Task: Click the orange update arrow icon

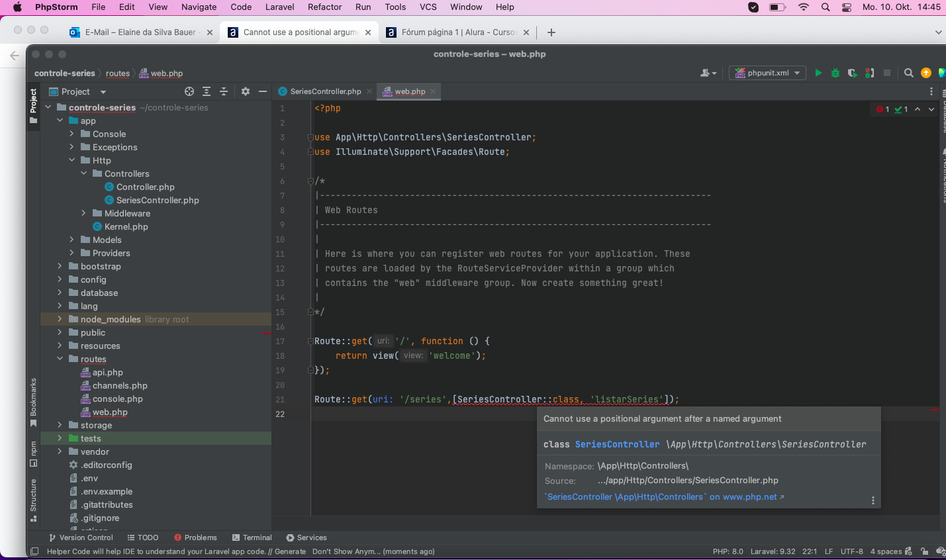Action: [x=926, y=73]
